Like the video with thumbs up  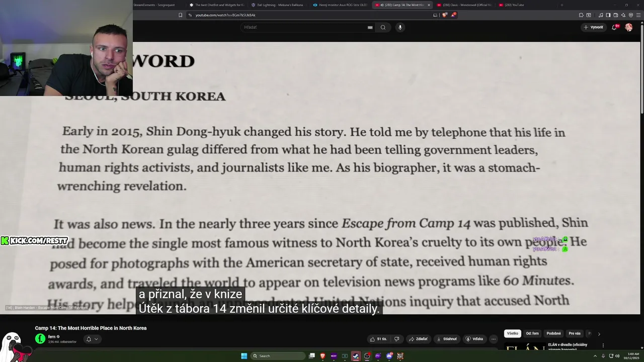(x=378, y=339)
